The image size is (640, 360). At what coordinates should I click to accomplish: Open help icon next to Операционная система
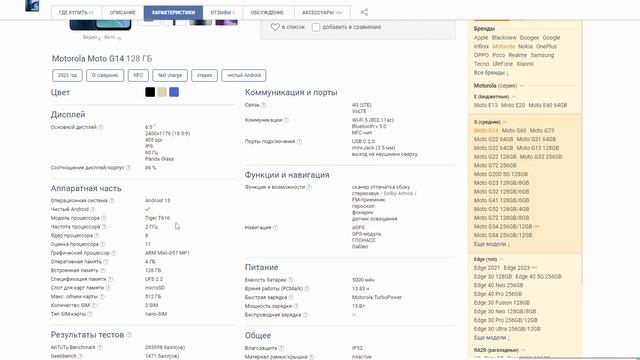pos(112,200)
